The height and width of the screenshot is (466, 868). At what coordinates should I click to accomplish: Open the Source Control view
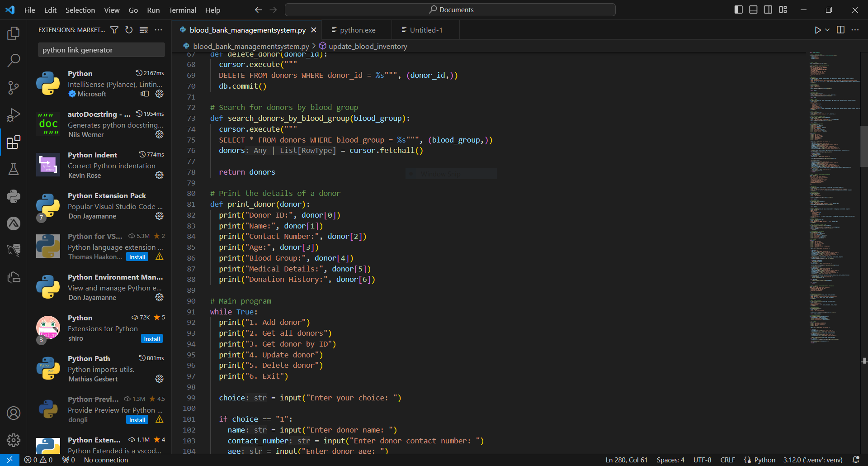click(x=14, y=88)
